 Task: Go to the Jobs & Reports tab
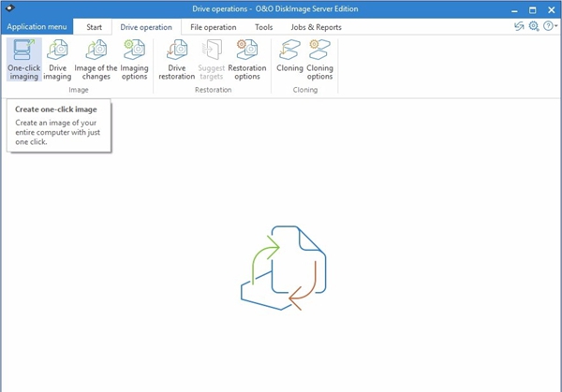pyautogui.click(x=317, y=27)
